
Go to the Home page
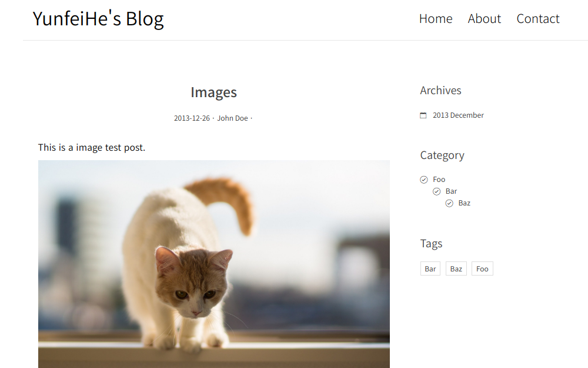click(436, 19)
